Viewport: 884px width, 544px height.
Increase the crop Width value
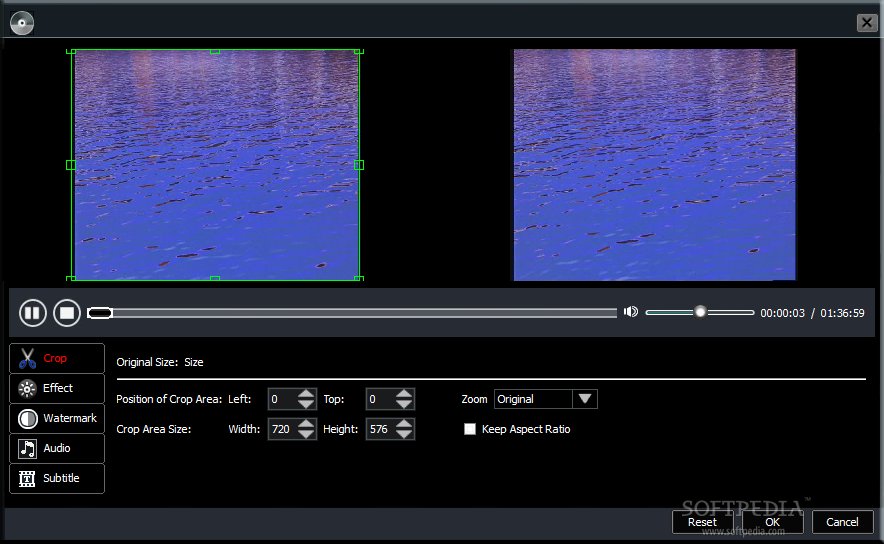pyautogui.click(x=306, y=423)
